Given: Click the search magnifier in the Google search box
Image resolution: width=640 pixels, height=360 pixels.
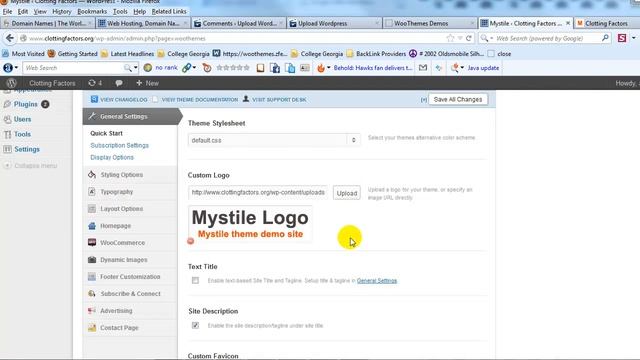Looking at the screenshot, I should pyautogui.click(x=605, y=38).
